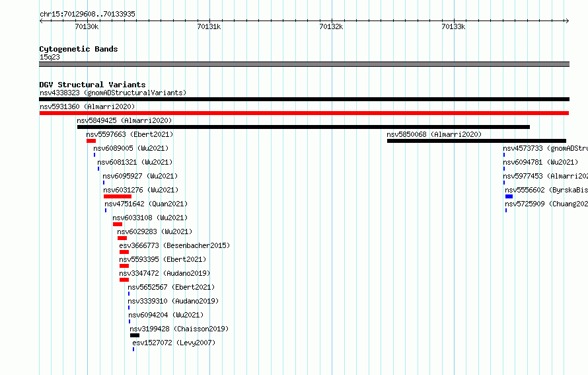
Task: Click the 70131k ruler position
Action: tap(209, 26)
